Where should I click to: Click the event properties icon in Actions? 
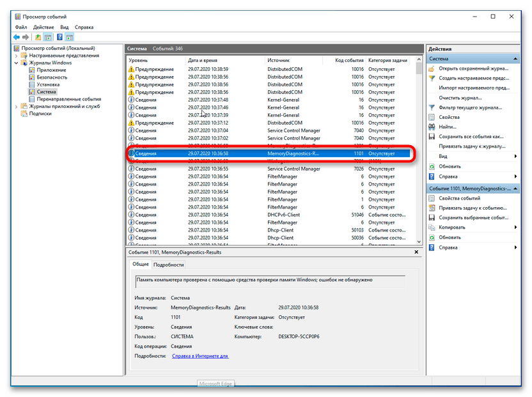433,198
